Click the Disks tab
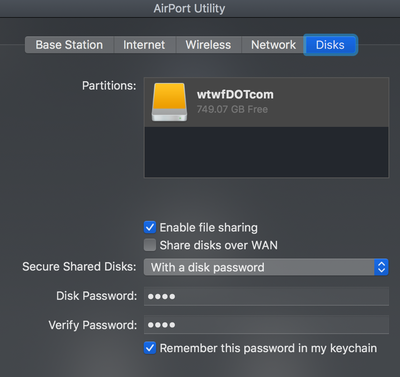This screenshot has height=377, width=400. coord(330,45)
